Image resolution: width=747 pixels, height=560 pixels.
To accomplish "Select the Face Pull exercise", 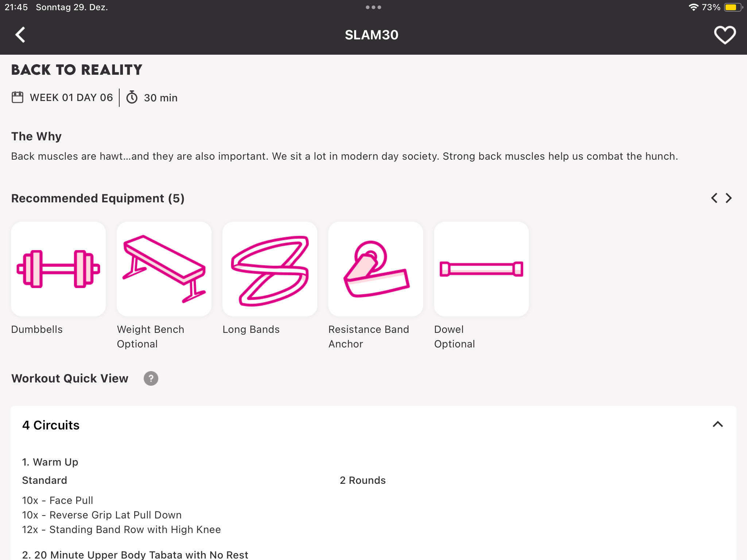I will click(57, 500).
